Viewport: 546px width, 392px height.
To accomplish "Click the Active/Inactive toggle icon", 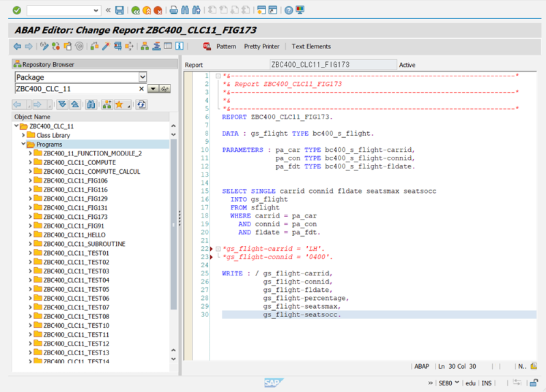I will 56,46.
